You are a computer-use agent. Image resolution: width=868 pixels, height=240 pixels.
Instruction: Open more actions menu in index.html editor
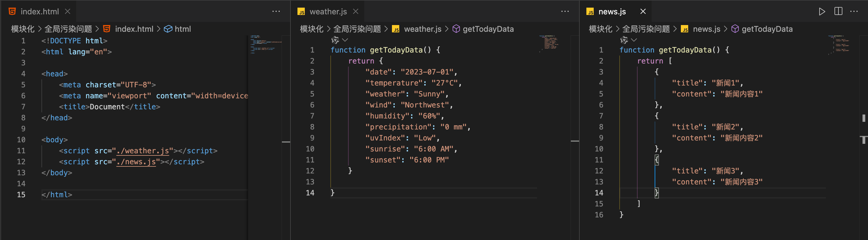point(276,12)
